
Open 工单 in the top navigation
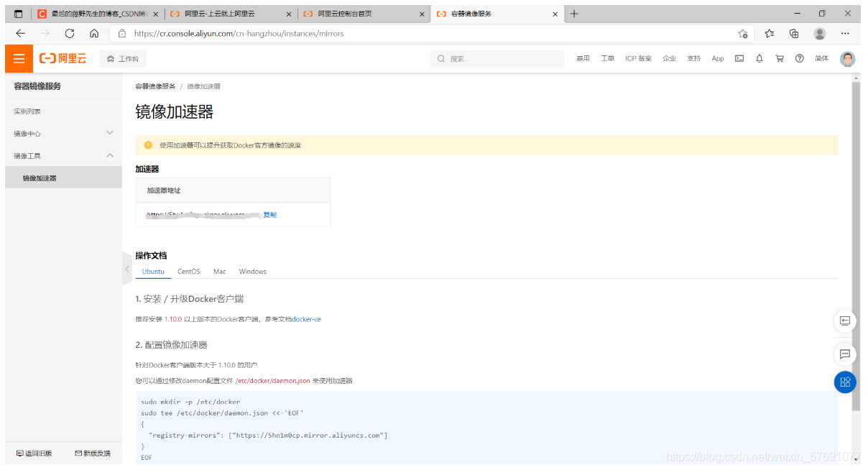[607, 59]
